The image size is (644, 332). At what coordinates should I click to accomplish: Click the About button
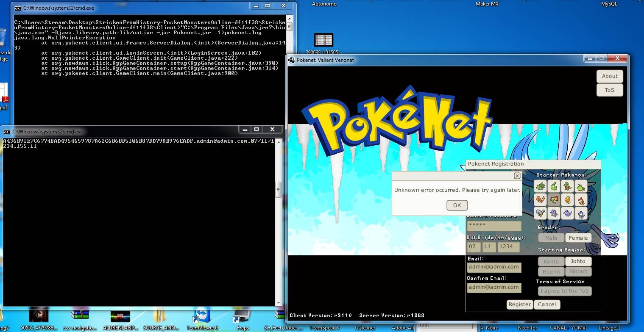coord(610,76)
